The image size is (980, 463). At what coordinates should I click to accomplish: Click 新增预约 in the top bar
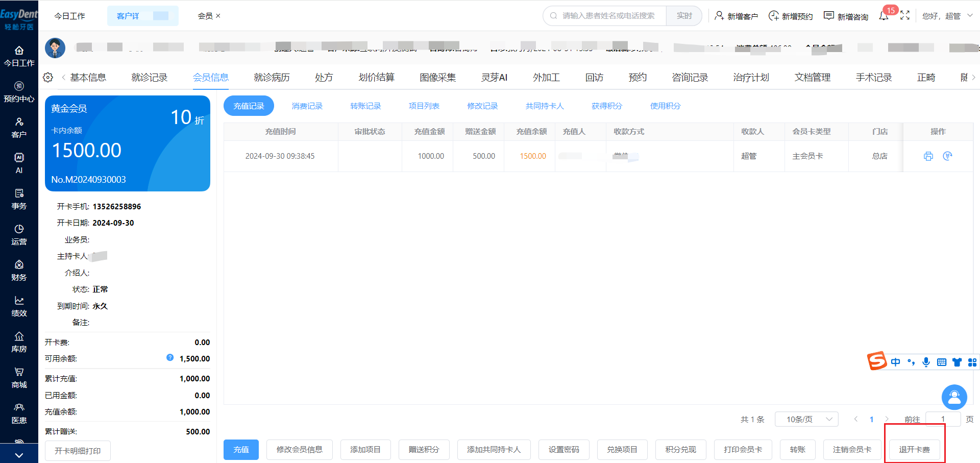point(791,16)
